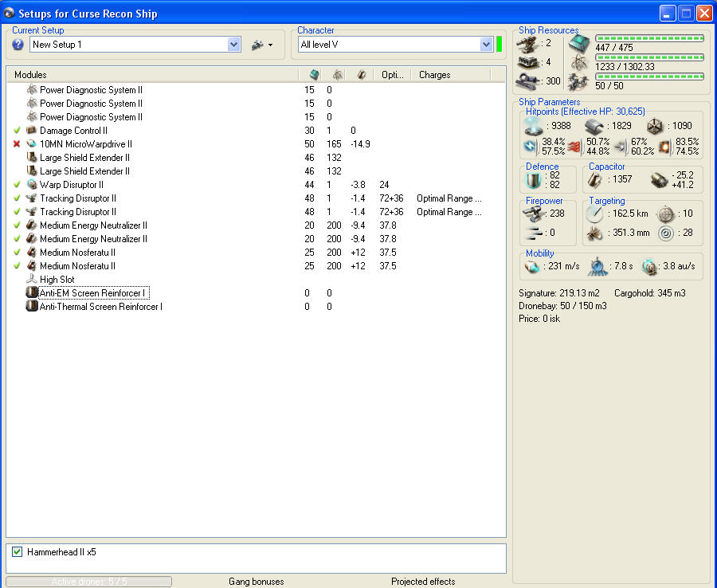Click the green character status indicator
Screen dimensions: 717x588
[500, 45]
